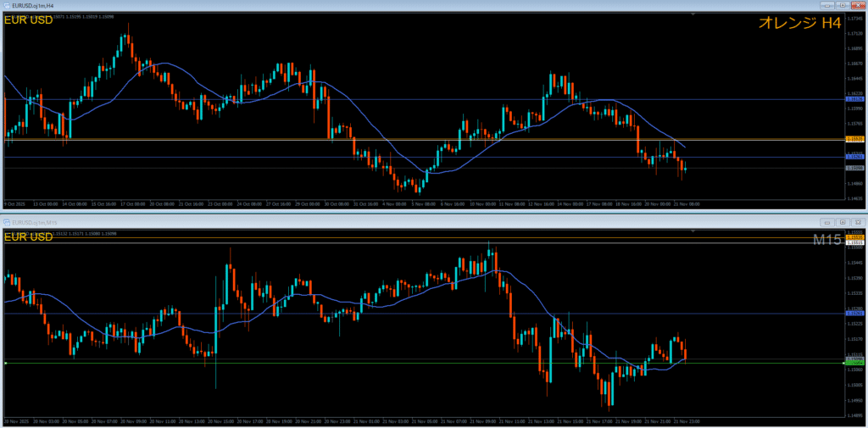Click 1.17345 on H4 price scale
The height and width of the screenshot is (428, 868).
coord(856,19)
